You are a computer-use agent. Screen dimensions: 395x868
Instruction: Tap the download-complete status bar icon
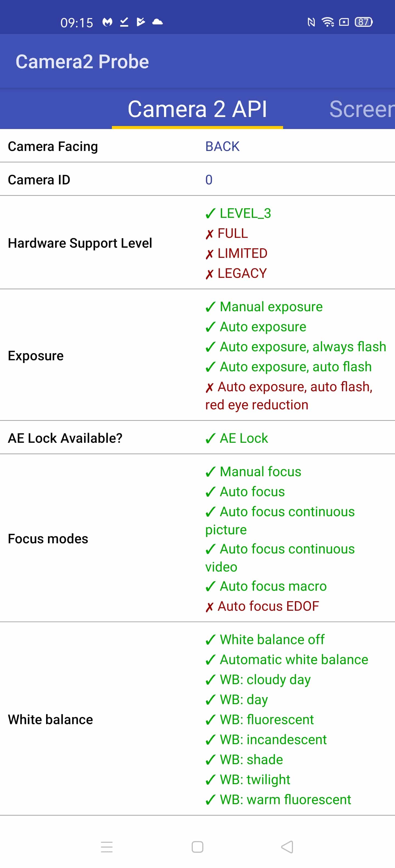[124, 22]
